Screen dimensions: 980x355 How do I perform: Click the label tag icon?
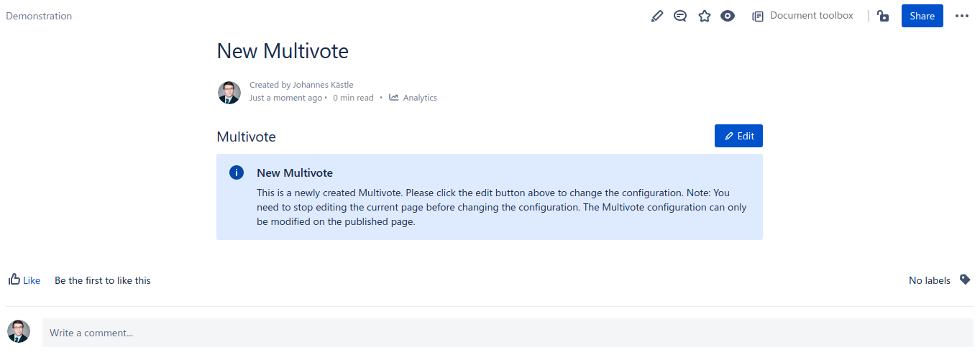[965, 280]
